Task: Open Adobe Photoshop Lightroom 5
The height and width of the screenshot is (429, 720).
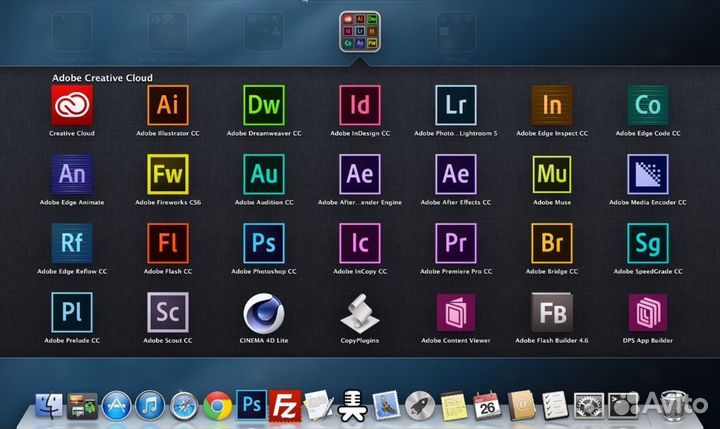Action: click(x=456, y=105)
